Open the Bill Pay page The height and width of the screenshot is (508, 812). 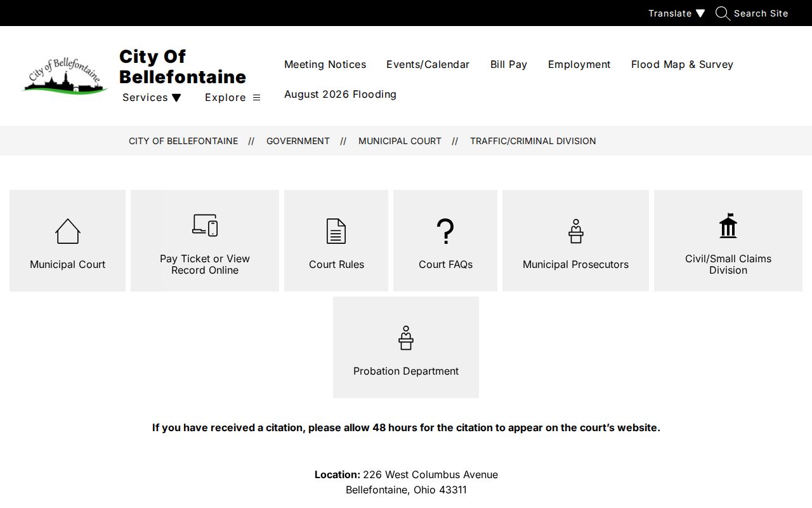509,64
